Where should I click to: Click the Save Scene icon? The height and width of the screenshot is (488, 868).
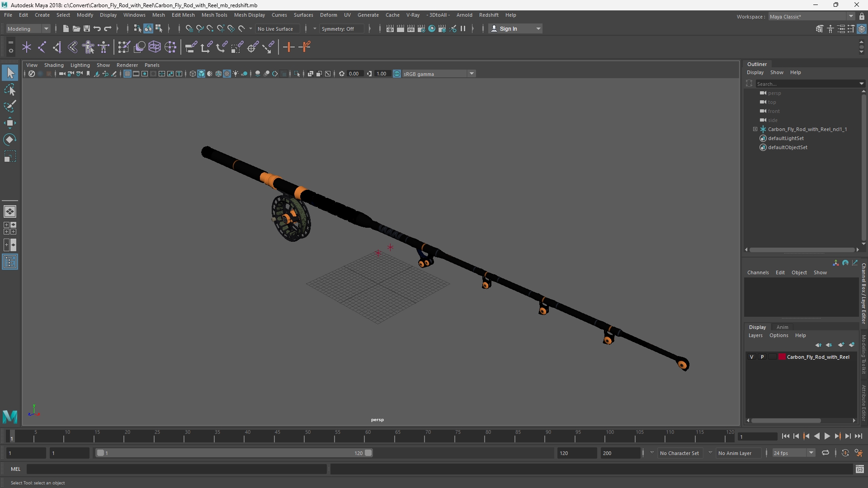(x=87, y=28)
